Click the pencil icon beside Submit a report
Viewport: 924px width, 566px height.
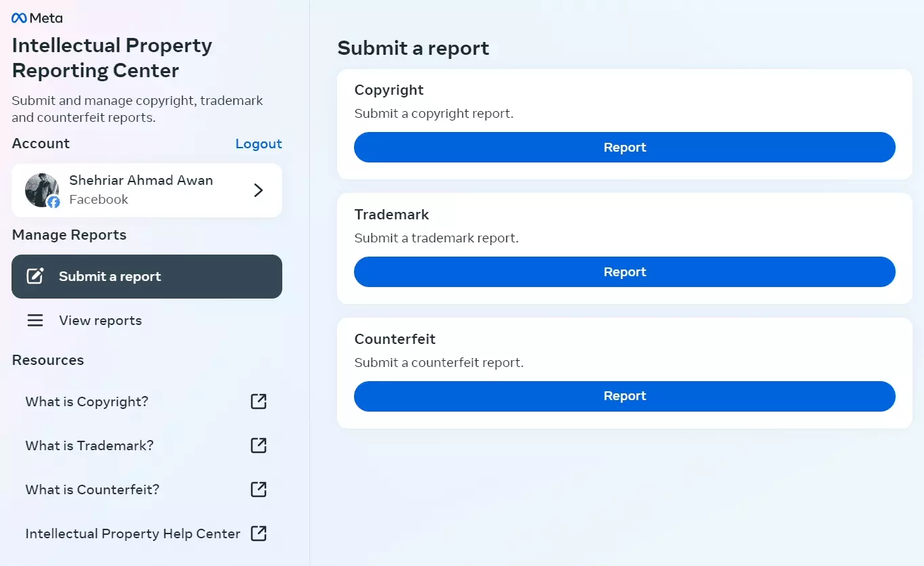35,276
